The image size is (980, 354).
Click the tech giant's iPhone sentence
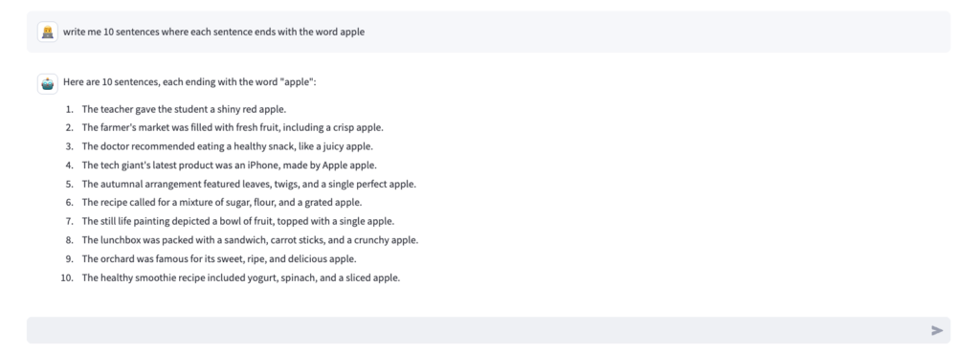230,166
